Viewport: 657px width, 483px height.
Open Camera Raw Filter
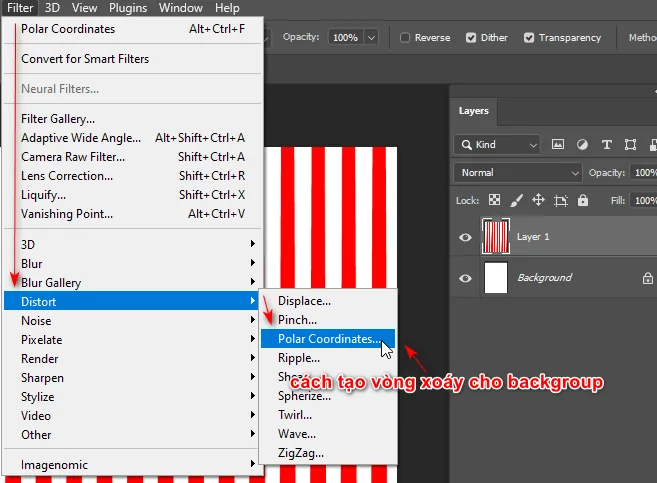[x=133, y=157]
